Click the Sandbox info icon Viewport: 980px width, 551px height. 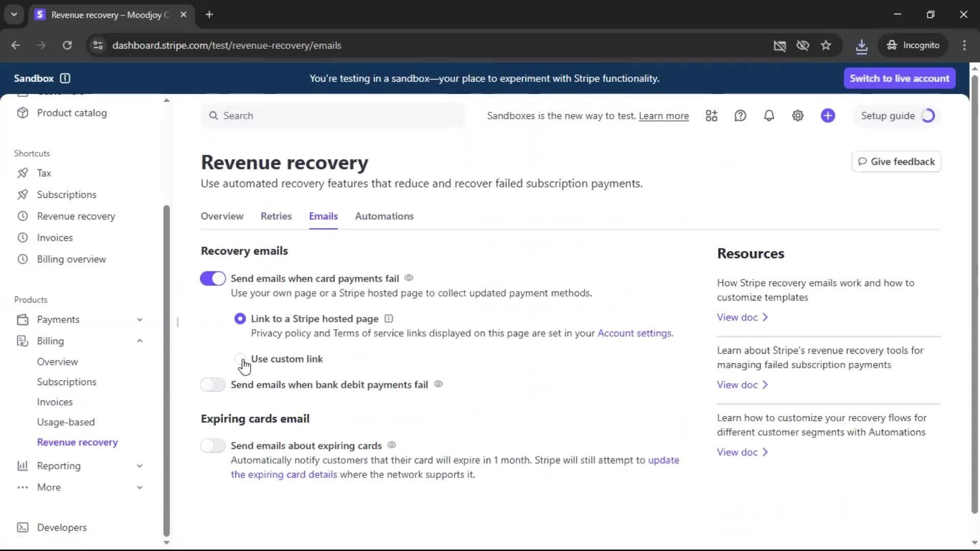[65, 78]
